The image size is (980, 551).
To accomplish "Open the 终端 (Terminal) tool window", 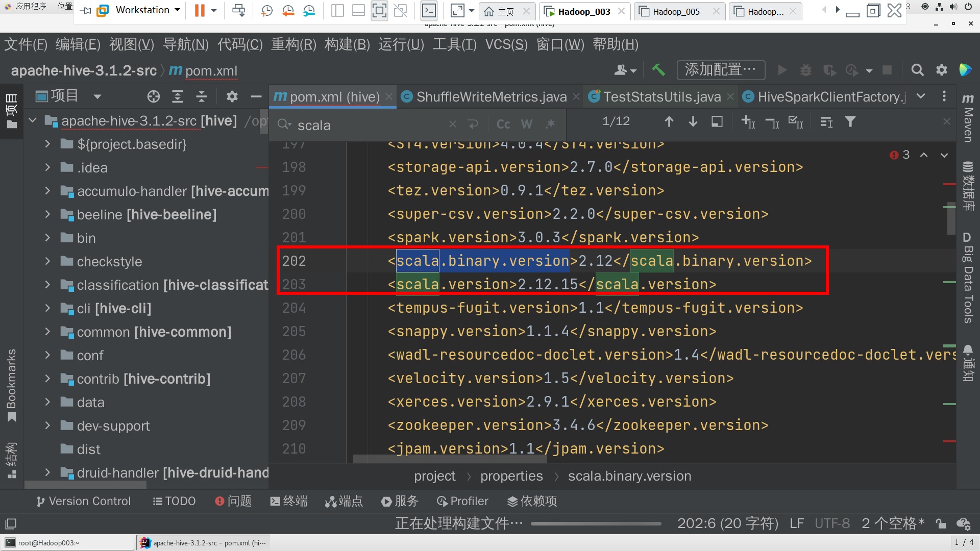I will 288,501.
